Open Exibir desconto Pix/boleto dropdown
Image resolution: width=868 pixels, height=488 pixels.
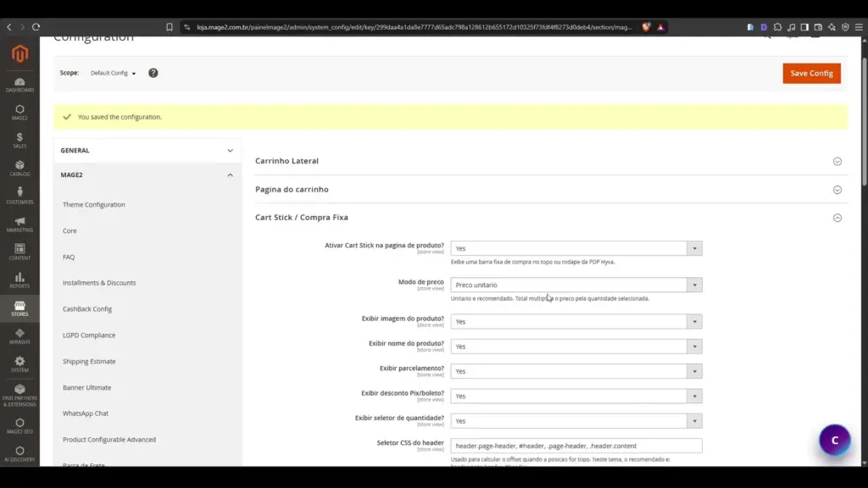[x=576, y=396]
